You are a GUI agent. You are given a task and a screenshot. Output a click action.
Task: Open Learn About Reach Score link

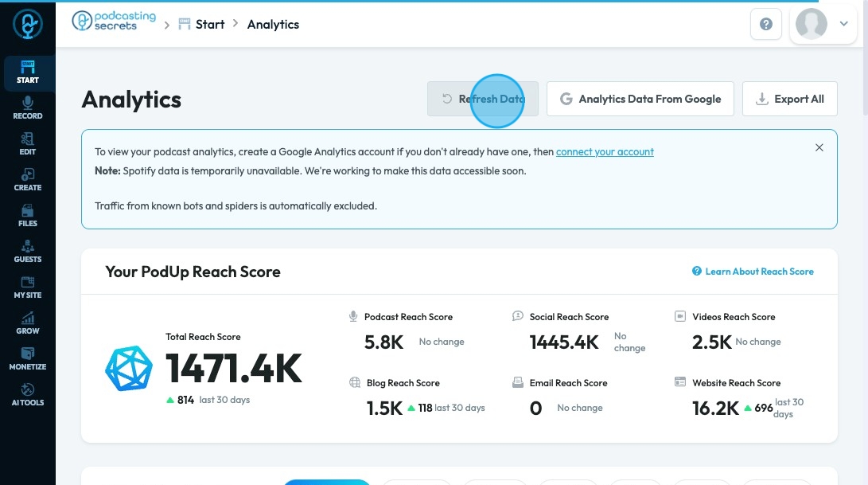point(753,272)
